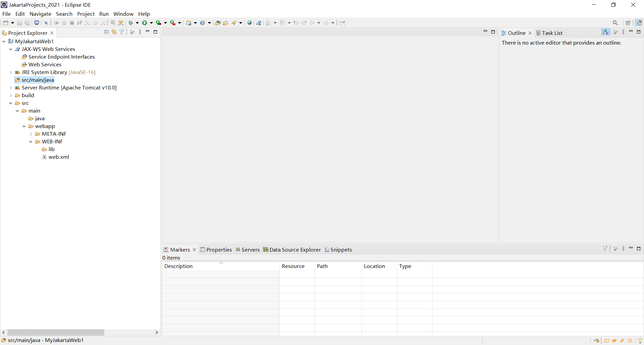Collapse the JAX-WS Web Services node

(11, 49)
